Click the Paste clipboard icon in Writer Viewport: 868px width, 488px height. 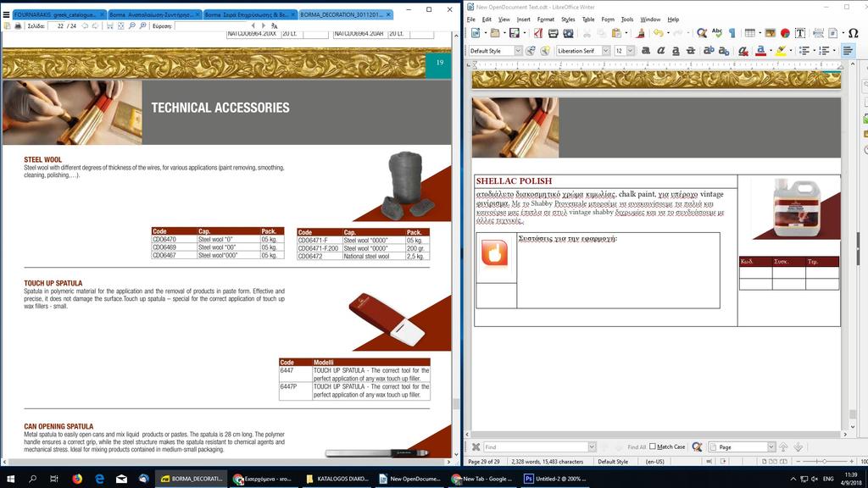616,33
